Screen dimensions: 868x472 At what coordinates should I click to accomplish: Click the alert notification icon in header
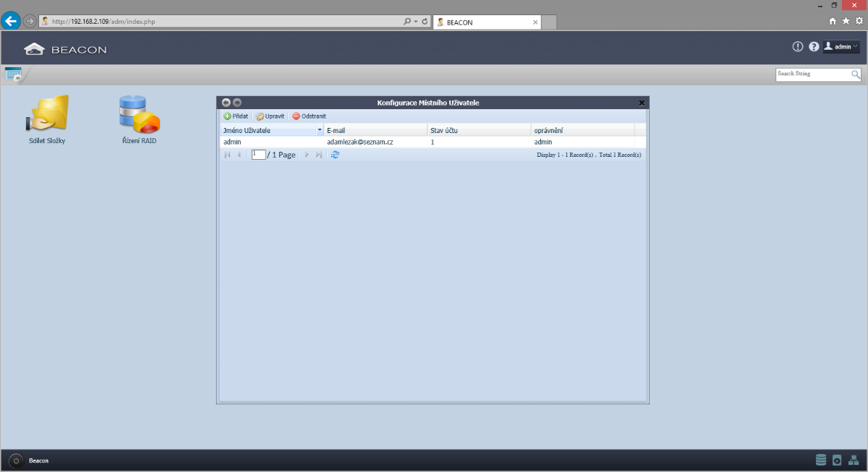tap(798, 46)
